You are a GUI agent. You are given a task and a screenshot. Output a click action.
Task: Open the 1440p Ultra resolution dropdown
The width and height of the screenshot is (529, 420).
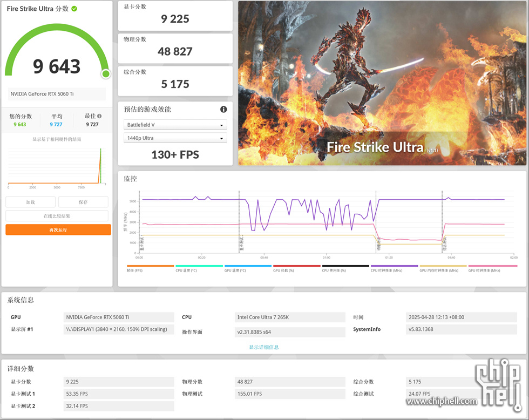coord(175,138)
